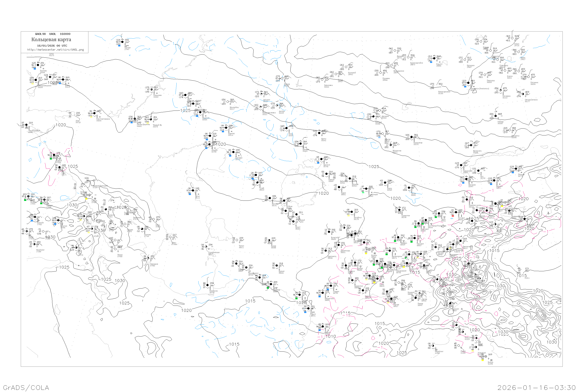Click the Семипалатинск station circle symbol
This screenshot has height=392, width=588.
pyautogui.click(x=523, y=94)
